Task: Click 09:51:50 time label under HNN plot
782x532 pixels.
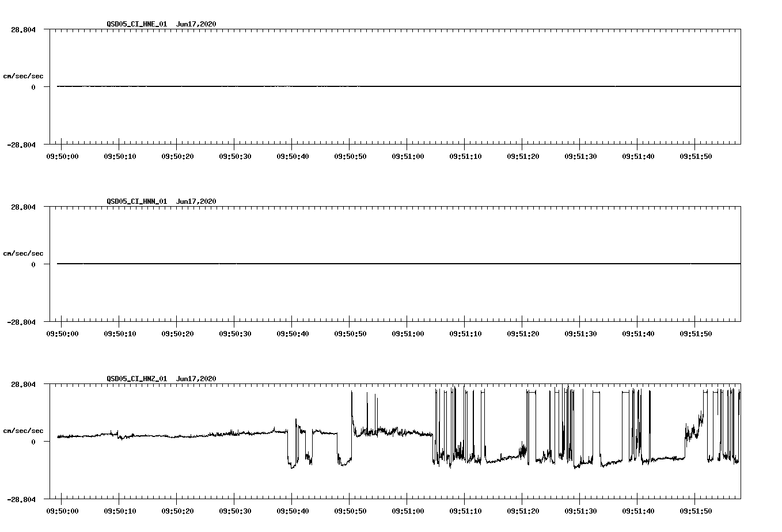Action: click(696, 333)
